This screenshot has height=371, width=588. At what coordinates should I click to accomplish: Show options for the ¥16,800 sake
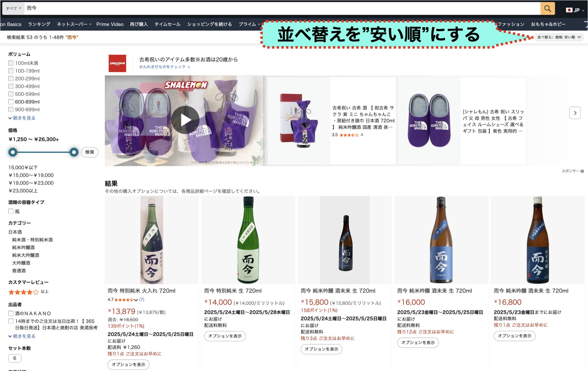tap(514, 336)
